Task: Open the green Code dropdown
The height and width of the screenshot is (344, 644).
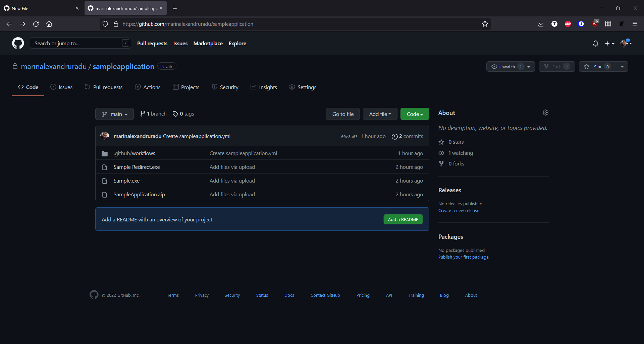Action: point(415,114)
